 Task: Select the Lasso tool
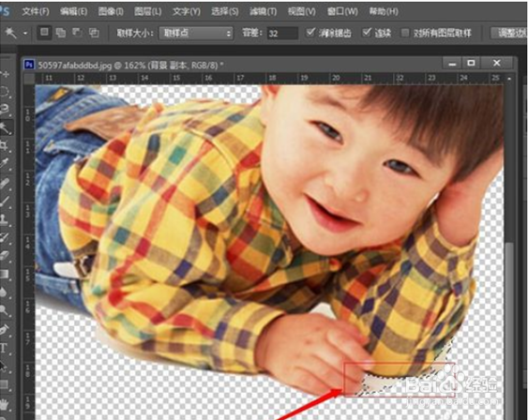tap(5, 109)
